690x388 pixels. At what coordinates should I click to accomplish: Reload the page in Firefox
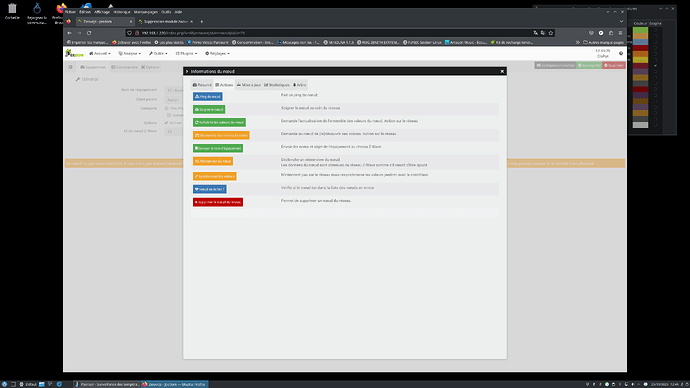[x=89, y=33]
